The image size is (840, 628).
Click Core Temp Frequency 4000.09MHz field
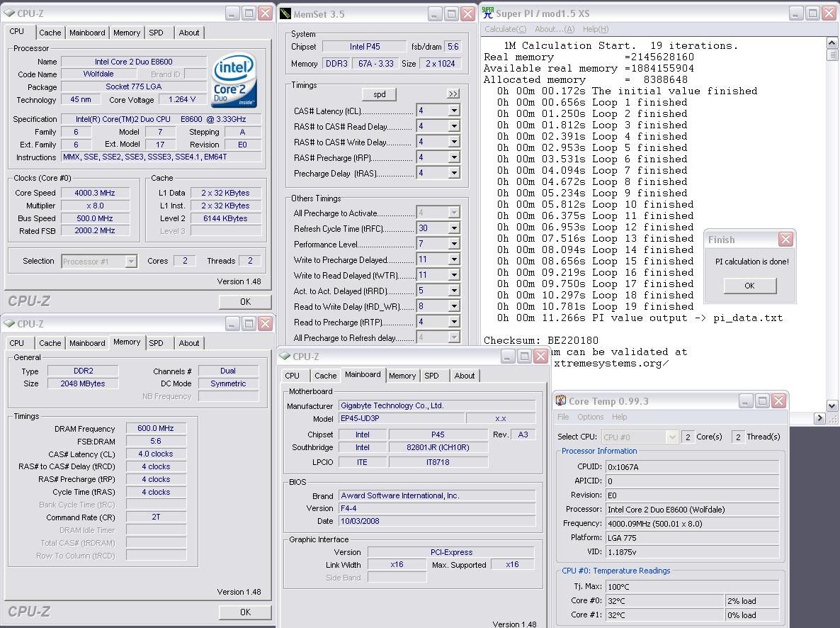(x=692, y=523)
